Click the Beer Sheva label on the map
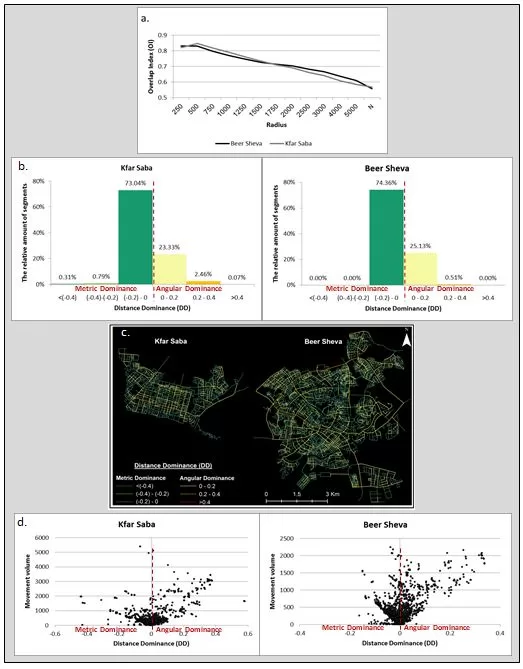 point(323,341)
